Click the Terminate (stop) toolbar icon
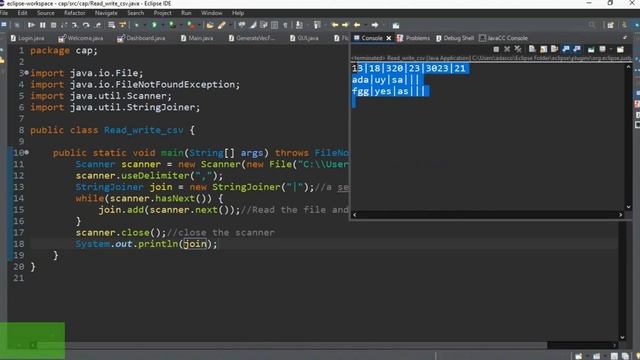This screenshot has height=360, width=640. coord(53,25)
